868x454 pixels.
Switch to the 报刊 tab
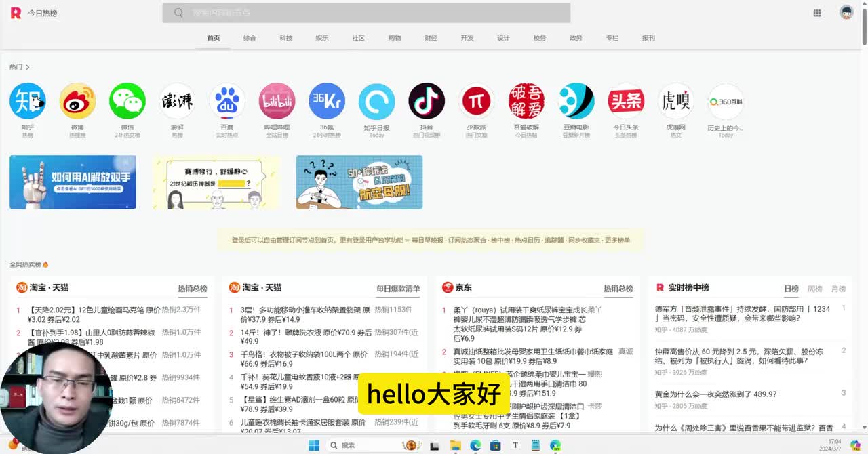[648, 38]
